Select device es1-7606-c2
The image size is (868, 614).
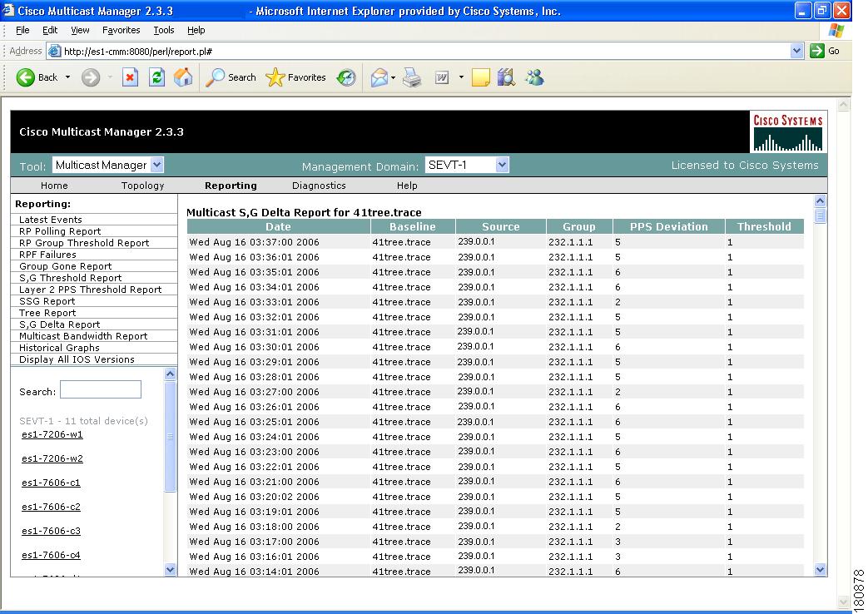click(x=51, y=507)
